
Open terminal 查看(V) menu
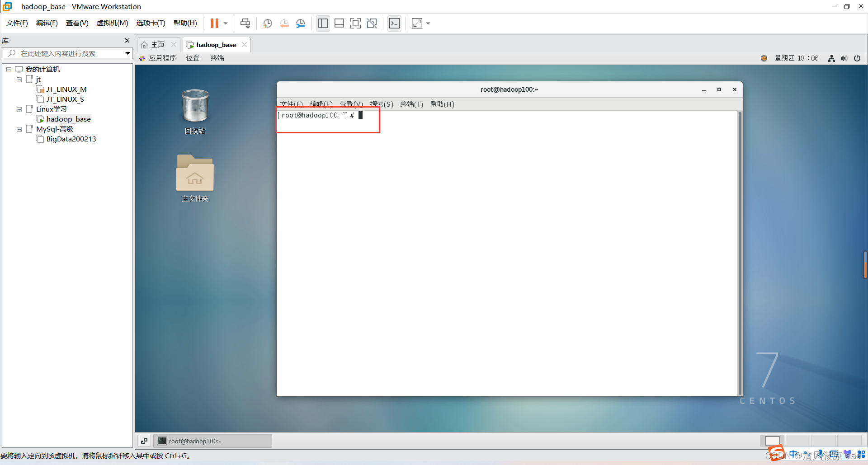point(351,104)
